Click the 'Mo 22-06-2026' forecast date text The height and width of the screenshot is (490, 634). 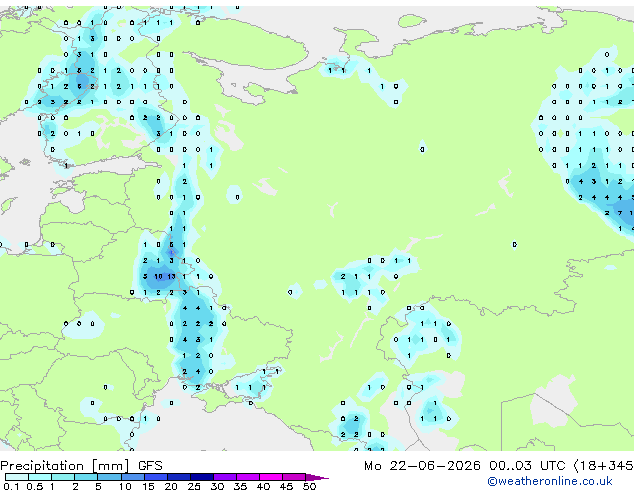point(422,466)
